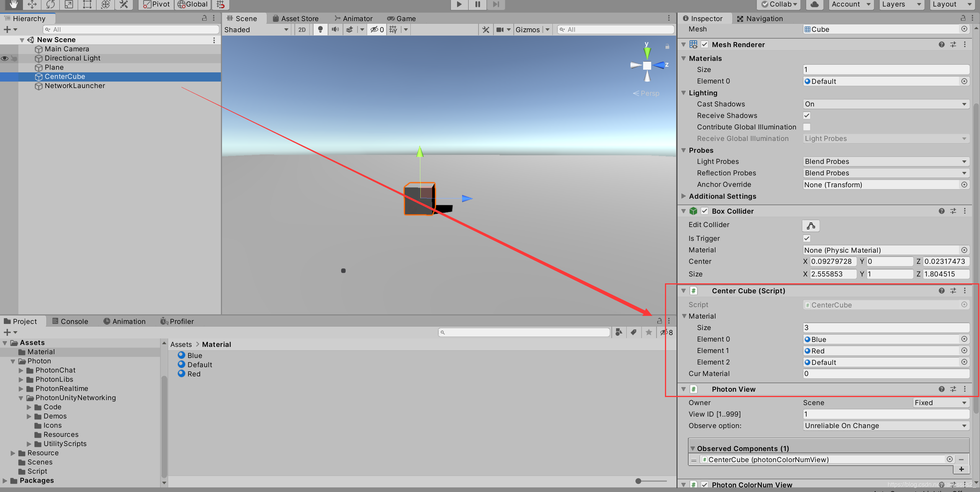
Task: Toggle scene lighting bulb icon
Action: [x=320, y=29]
